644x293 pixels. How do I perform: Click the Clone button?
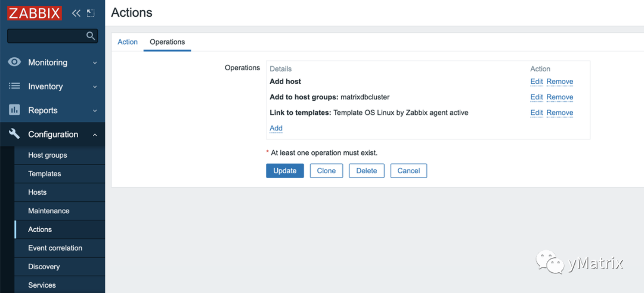[326, 171]
